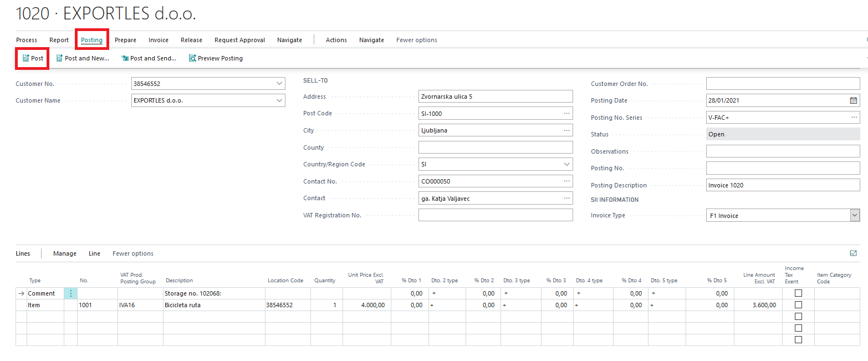
Task: Toggle Income Tax Exent on third row
Action: point(798,316)
